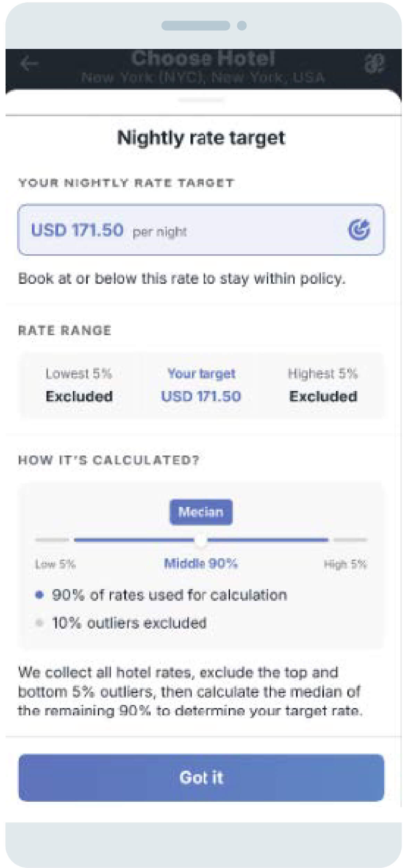Image resolution: width=407 pixels, height=868 pixels.
Task: Click the Choose Hotel header title
Action: (203, 58)
